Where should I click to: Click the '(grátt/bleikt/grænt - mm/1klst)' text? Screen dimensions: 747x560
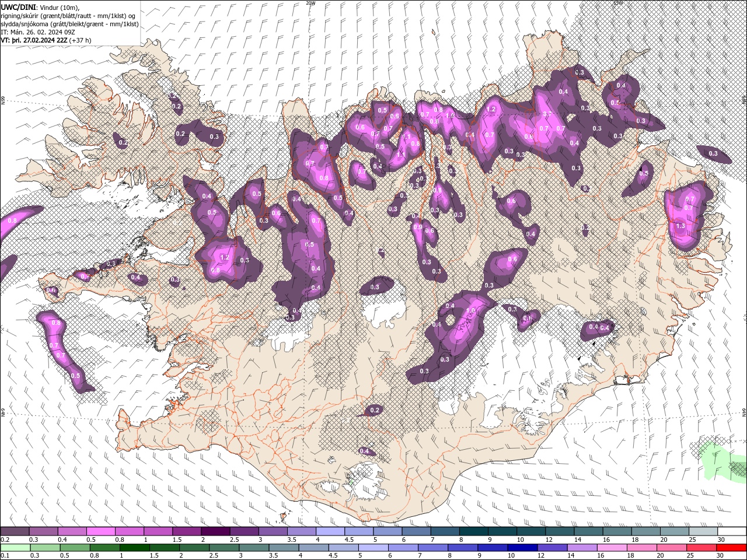point(93,24)
